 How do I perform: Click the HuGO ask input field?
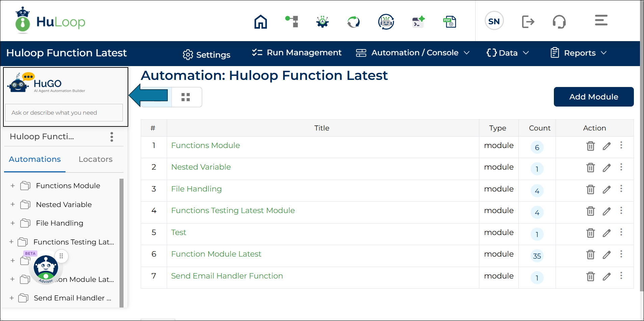pos(64,113)
